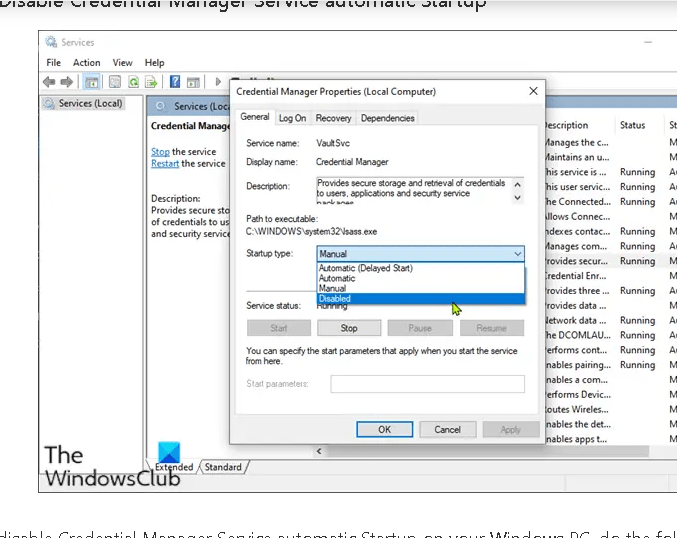Click the Properties toolbar icon

tap(115, 82)
